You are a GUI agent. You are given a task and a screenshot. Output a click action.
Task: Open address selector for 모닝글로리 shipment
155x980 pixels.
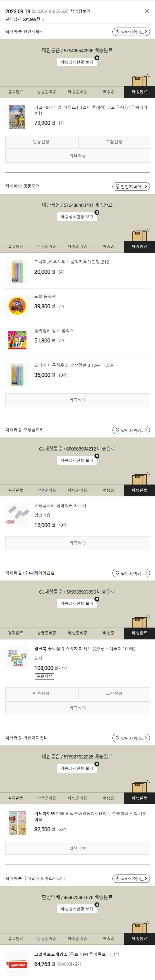tap(131, 430)
